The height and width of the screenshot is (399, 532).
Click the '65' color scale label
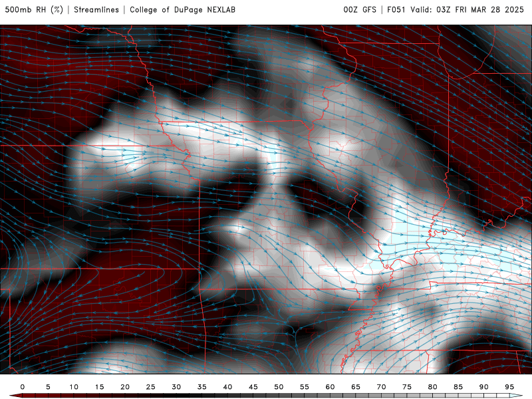356,387
